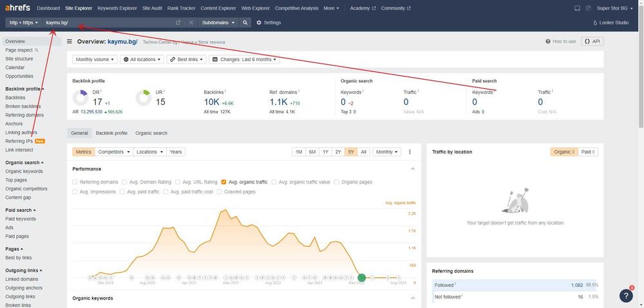
Task: Click the DR info icon
Action: 101,91
